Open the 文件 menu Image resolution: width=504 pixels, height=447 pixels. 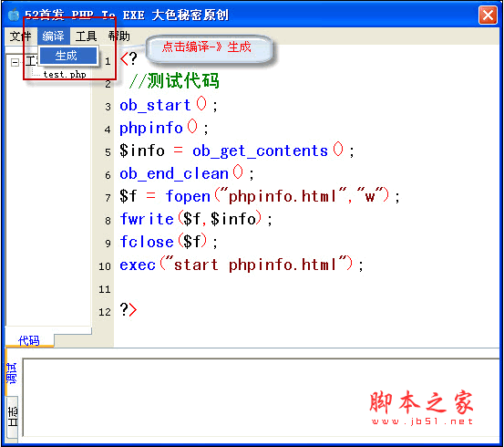(x=21, y=36)
